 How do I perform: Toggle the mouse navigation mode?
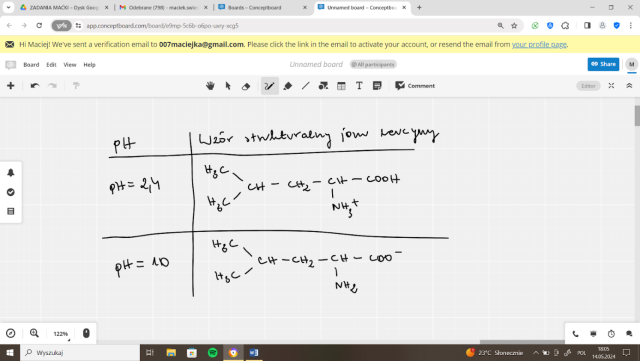tap(86, 333)
